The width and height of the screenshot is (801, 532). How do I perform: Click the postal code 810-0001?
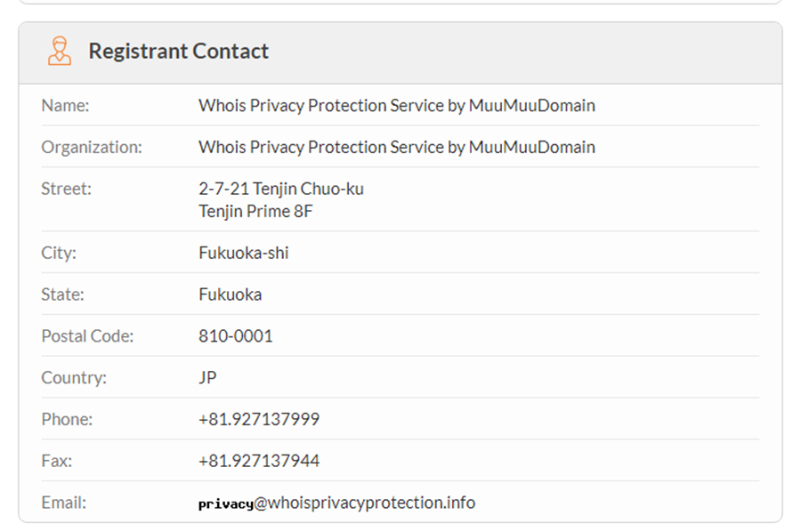coord(236,336)
